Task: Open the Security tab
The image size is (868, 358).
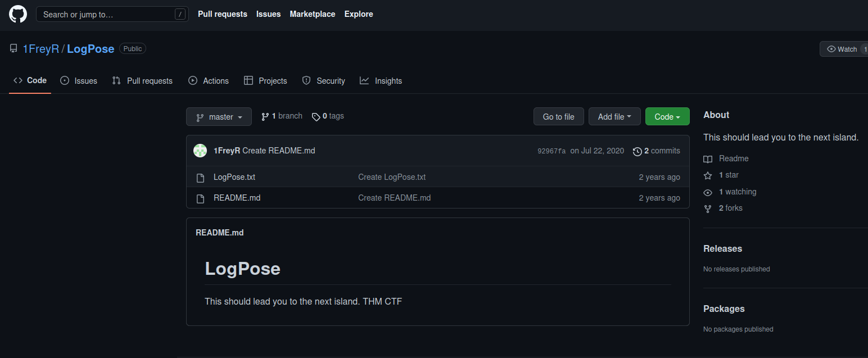Action: (324, 81)
